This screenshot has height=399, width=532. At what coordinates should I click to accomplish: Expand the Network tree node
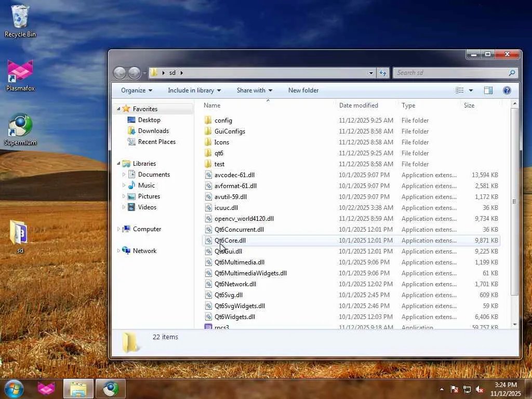click(118, 251)
